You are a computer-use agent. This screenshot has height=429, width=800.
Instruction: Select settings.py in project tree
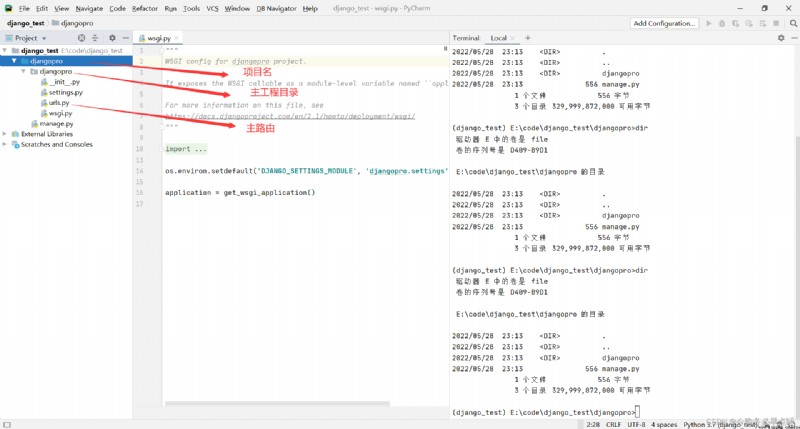(62, 92)
